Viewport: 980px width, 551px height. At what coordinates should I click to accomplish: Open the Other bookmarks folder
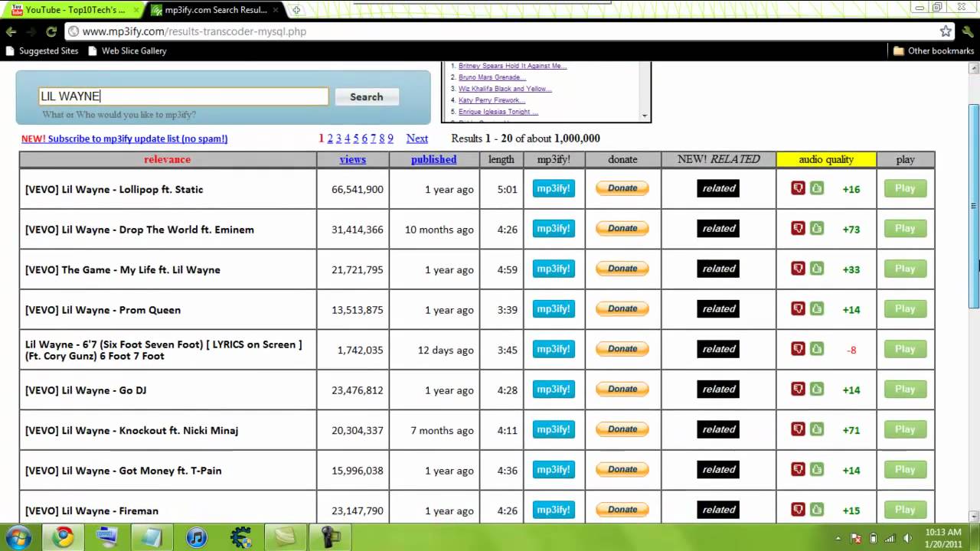(934, 51)
